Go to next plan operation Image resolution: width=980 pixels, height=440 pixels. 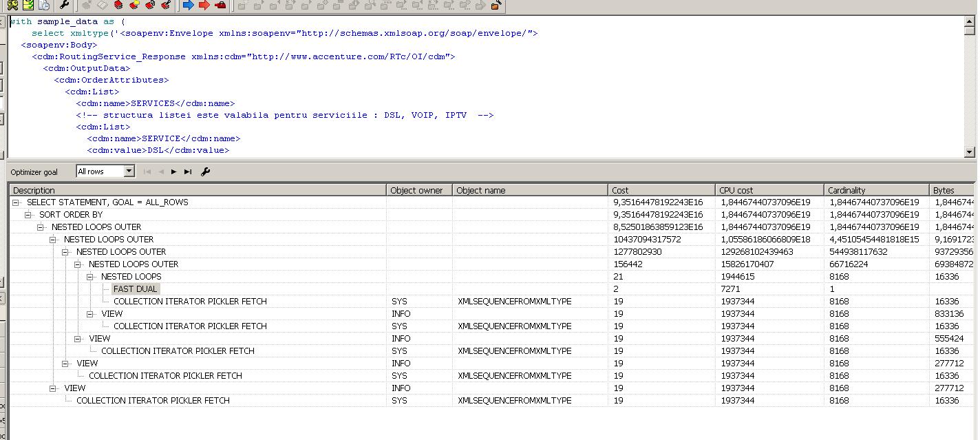coord(174,171)
